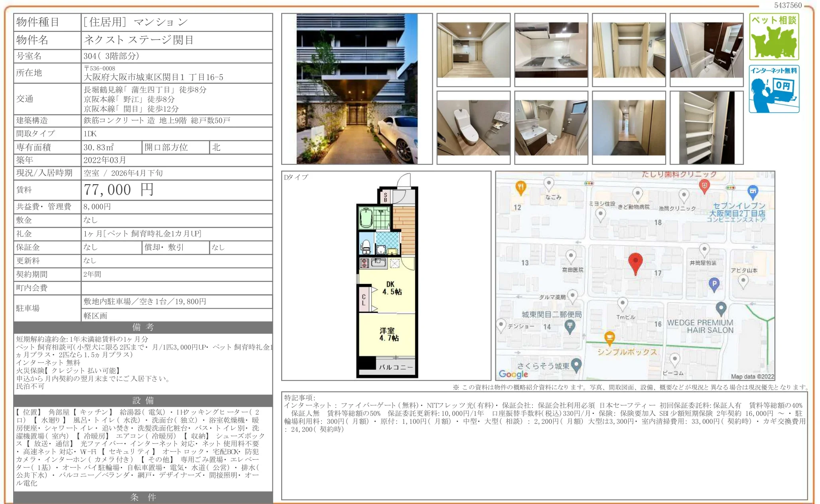The height and width of the screenshot is (504, 820).
Task: Click the green pet consultation icon
Action: tap(774, 37)
